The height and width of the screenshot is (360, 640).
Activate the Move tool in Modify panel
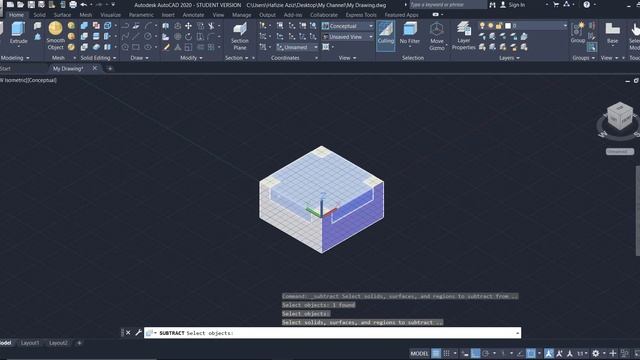coord(188,26)
